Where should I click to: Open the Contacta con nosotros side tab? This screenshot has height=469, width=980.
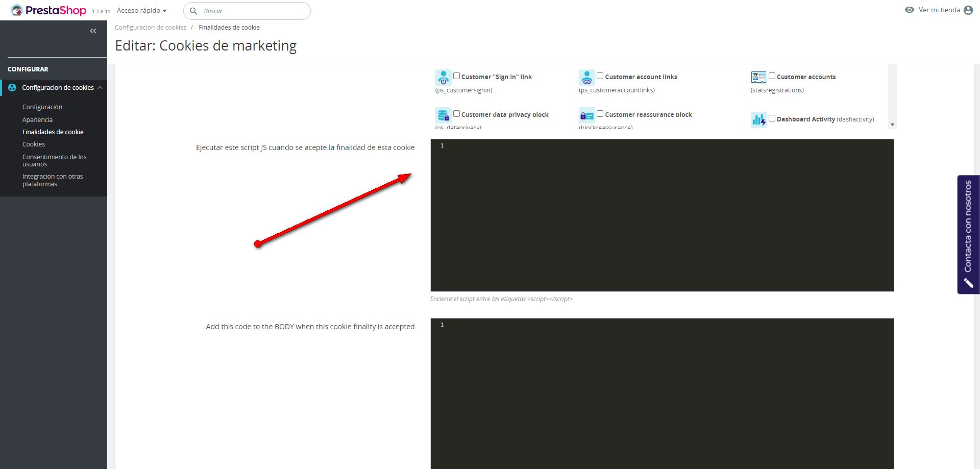point(968,235)
